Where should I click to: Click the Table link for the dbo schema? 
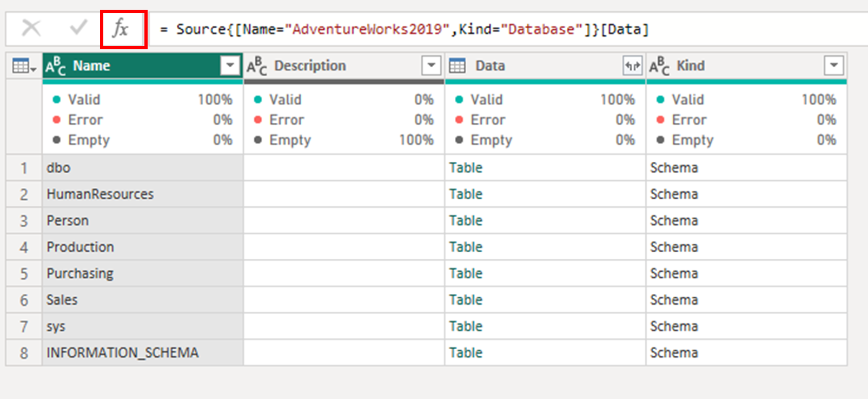pyautogui.click(x=466, y=167)
